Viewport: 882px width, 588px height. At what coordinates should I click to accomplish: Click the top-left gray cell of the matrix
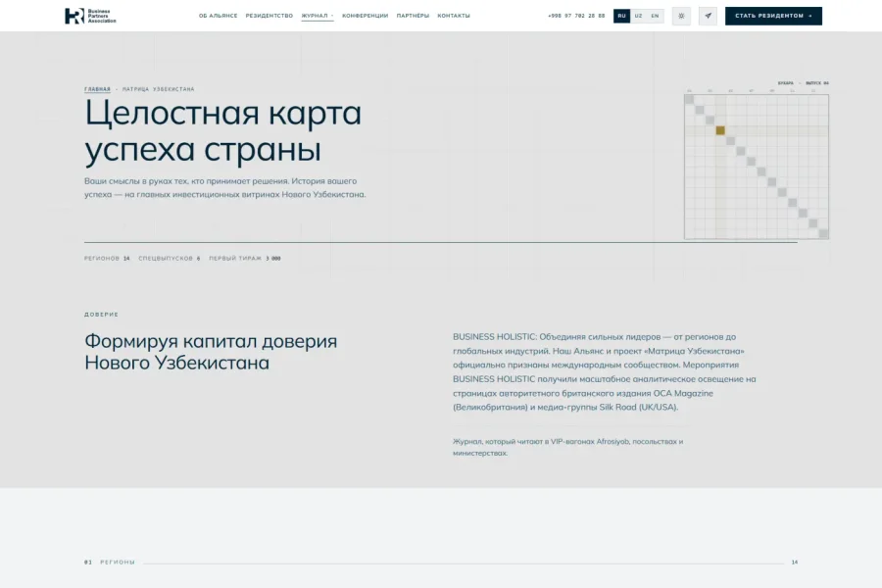[x=689, y=100]
